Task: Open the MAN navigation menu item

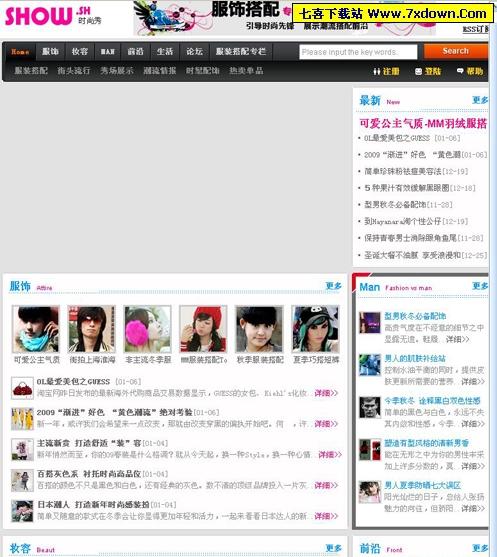Action: coord(107,52)
